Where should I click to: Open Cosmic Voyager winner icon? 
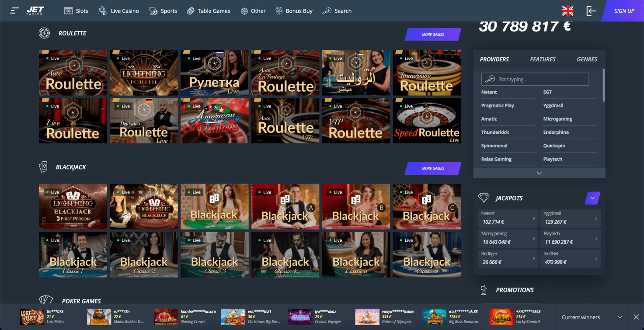pyautogui.click(x=300, y=317)
